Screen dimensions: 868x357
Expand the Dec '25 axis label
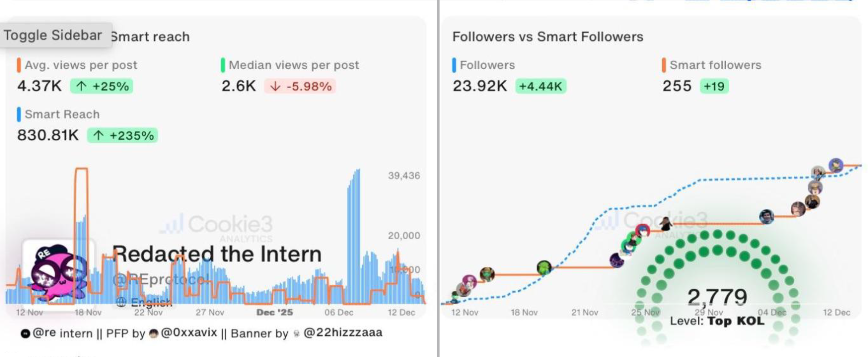274,313
